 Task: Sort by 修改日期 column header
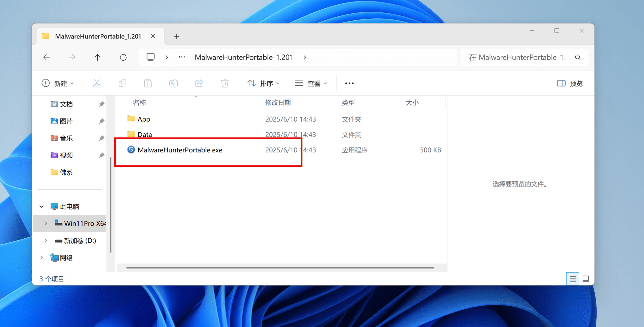point(278,103)
